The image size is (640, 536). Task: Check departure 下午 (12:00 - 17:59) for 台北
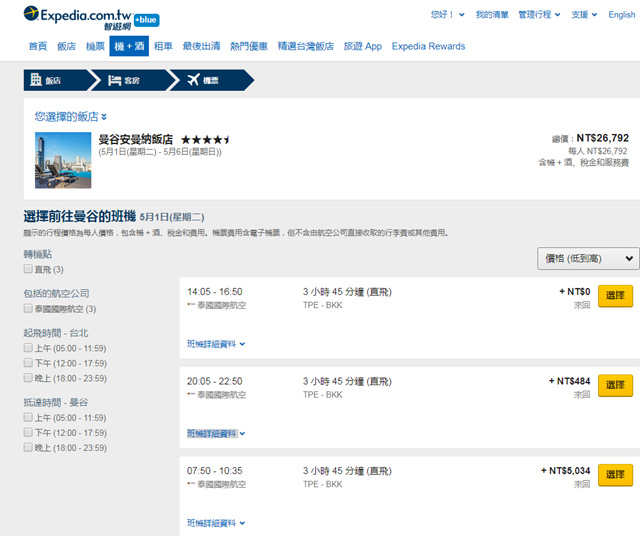(x=28, y=363)
